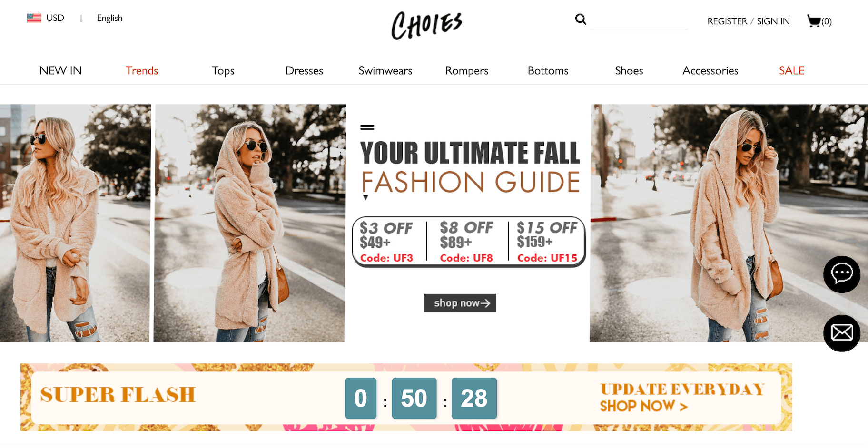
Task: Click the email envelope contact icon
Action: coord(842,333)
